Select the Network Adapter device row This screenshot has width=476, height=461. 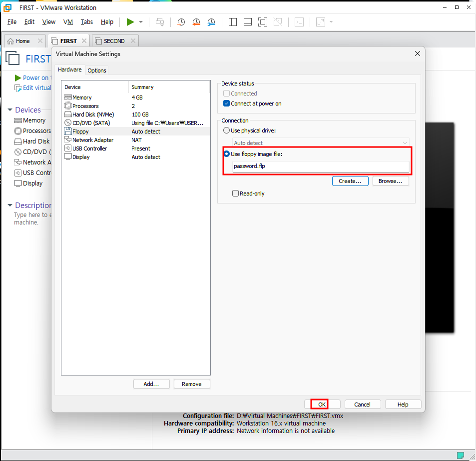click(135, 140)
